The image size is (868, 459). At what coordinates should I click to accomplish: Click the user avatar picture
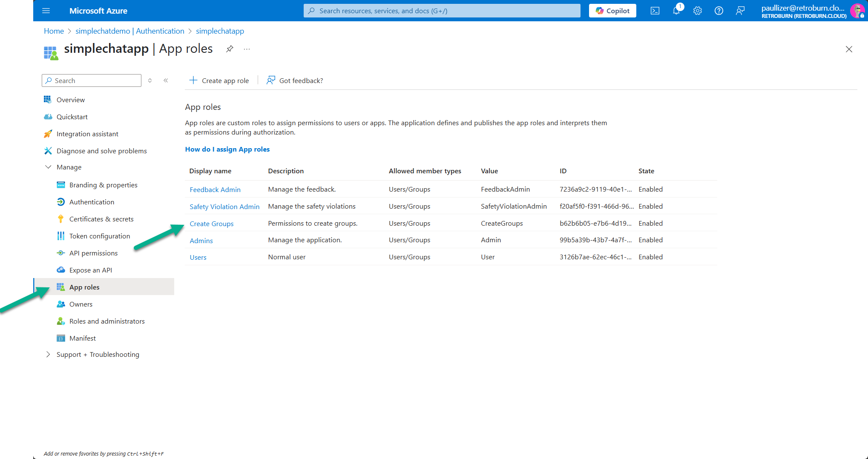click(857, 11)
